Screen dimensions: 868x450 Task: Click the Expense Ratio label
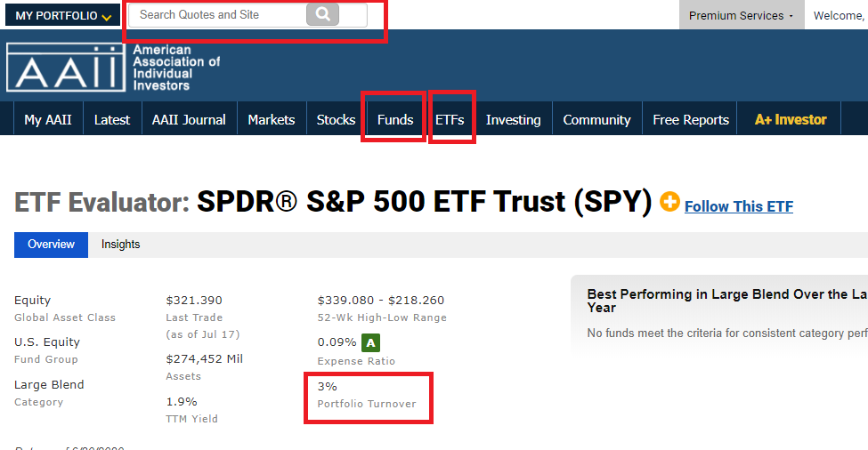point(356,361)
